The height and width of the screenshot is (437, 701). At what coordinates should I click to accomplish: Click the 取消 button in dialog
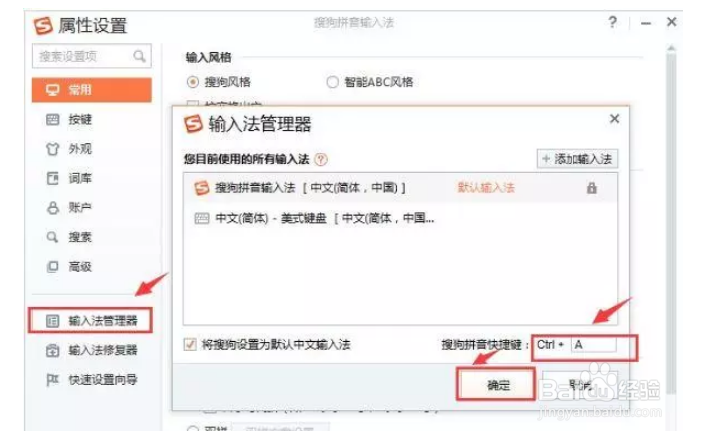click(580, 384)
